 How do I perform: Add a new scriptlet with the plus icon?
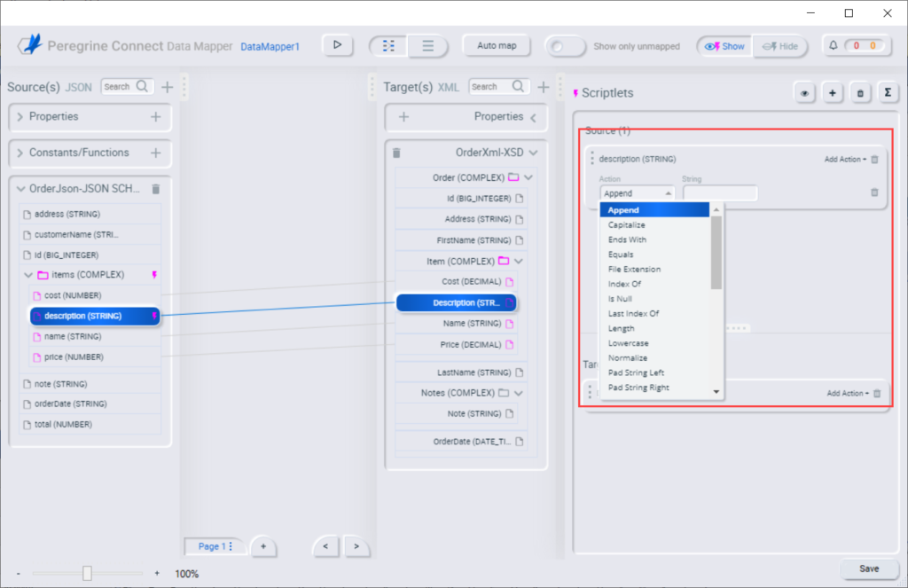pos(833,91)
